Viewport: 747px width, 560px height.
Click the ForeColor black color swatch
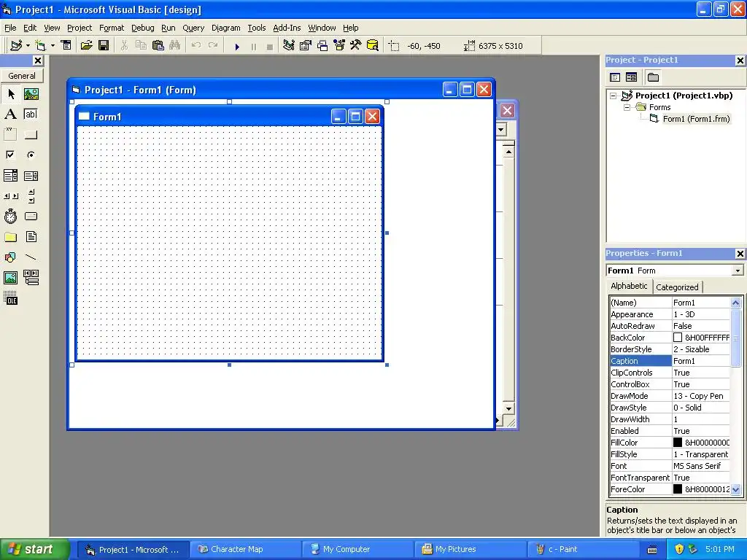(x=678, y=489)
